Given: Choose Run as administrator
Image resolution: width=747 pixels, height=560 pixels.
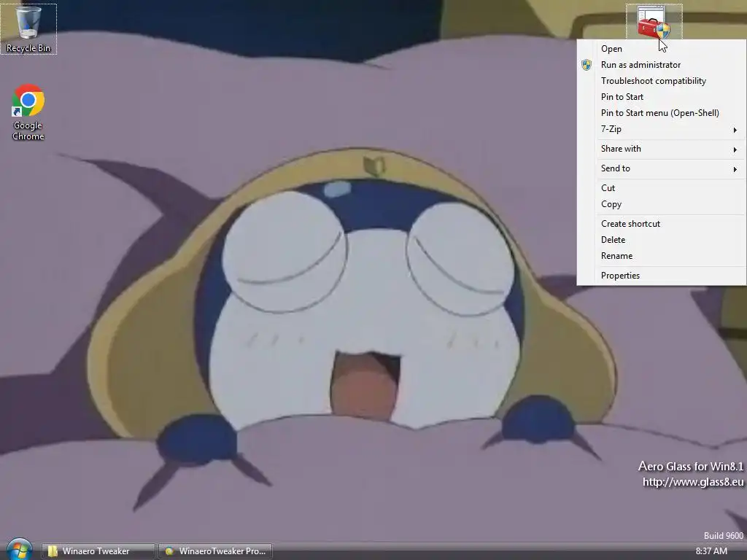Looking at the screenshot, I should pos(661,65).
